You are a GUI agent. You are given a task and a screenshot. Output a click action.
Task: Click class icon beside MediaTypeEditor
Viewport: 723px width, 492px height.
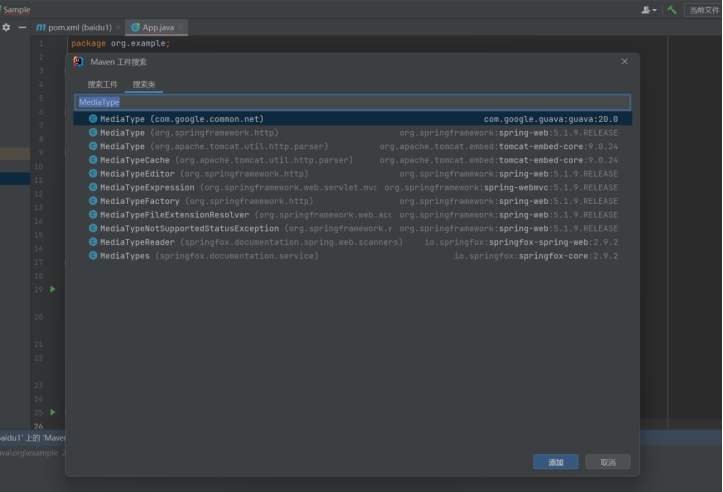point(93,174)
